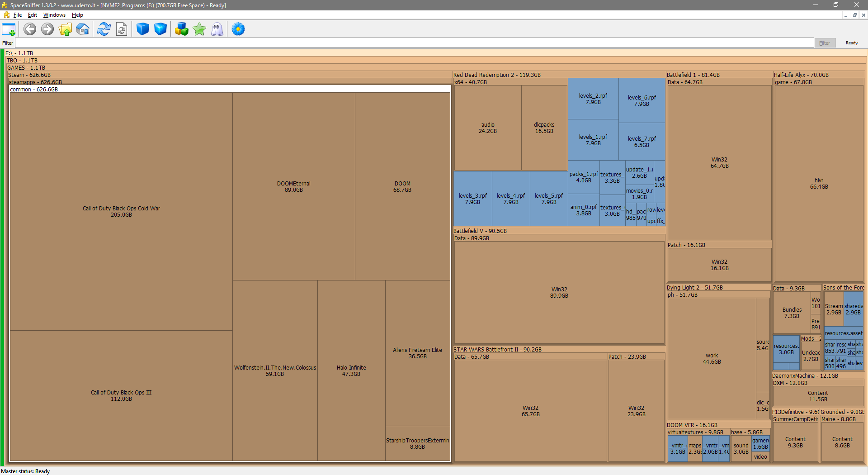Click Battlefield 1 Patch Win32 16.1GB block

(719, 265)
